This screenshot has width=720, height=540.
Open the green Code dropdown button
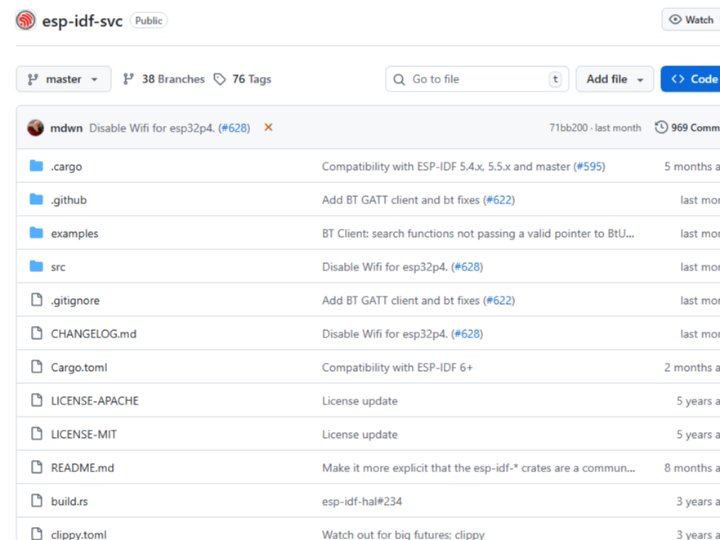(x=692, y=79)
